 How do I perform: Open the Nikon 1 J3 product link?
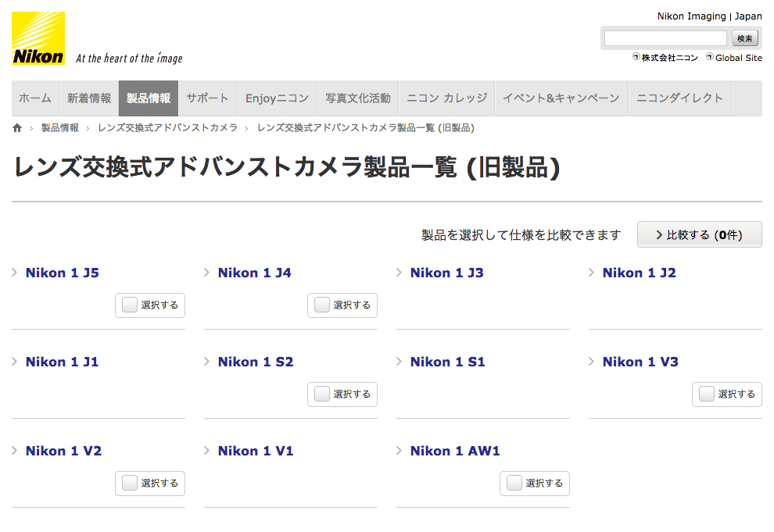pyautogui.click(x=446, y=273)
